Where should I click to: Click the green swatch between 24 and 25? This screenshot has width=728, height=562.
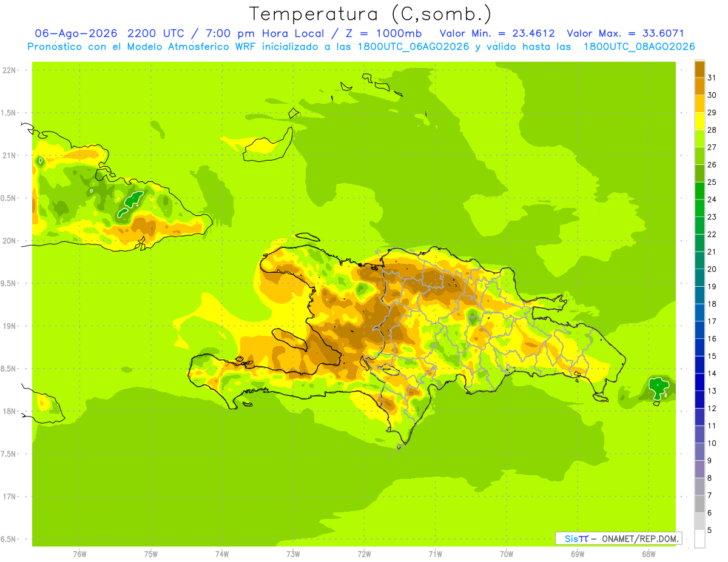[699, 191]
